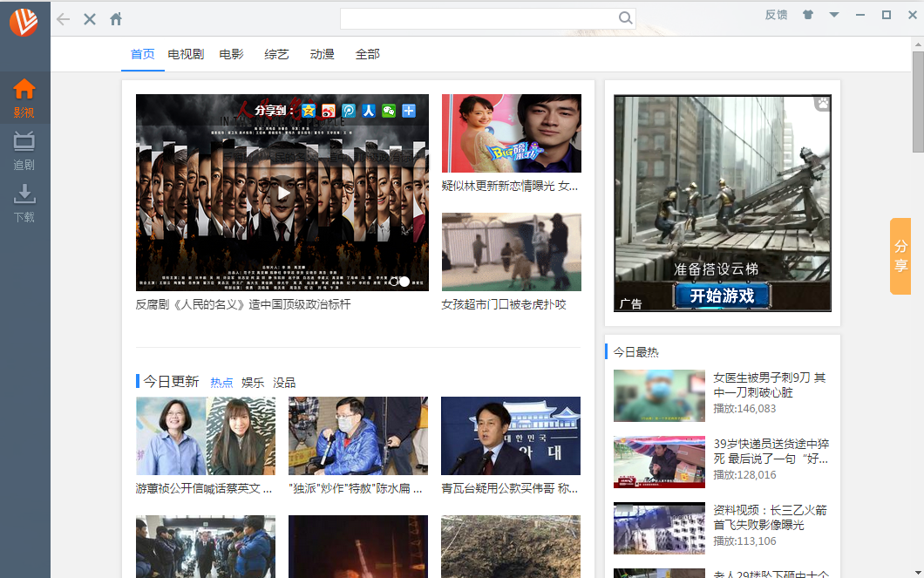
Task: Click the female doctor stabbing thumbnail
Action: click(x=659, y=395)
